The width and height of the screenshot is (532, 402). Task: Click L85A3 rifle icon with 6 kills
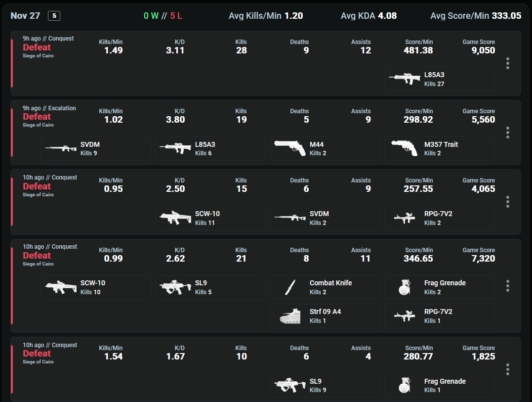pos(175,148)
